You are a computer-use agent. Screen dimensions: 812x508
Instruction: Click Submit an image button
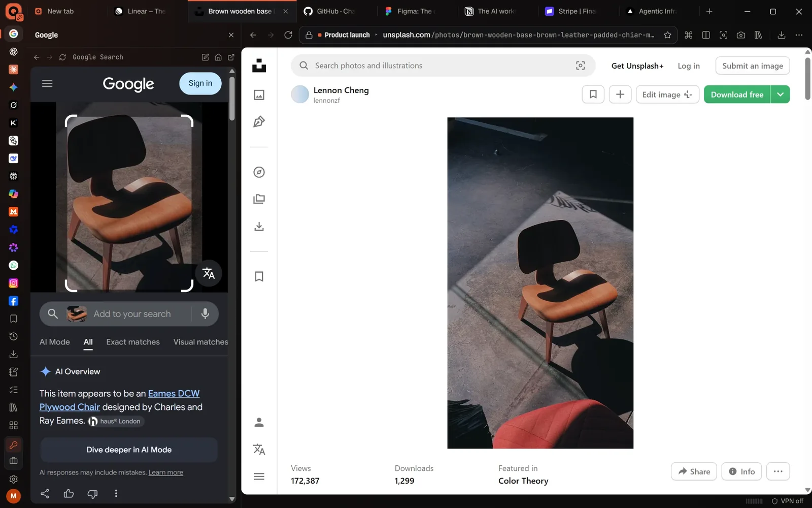point(753,66)
